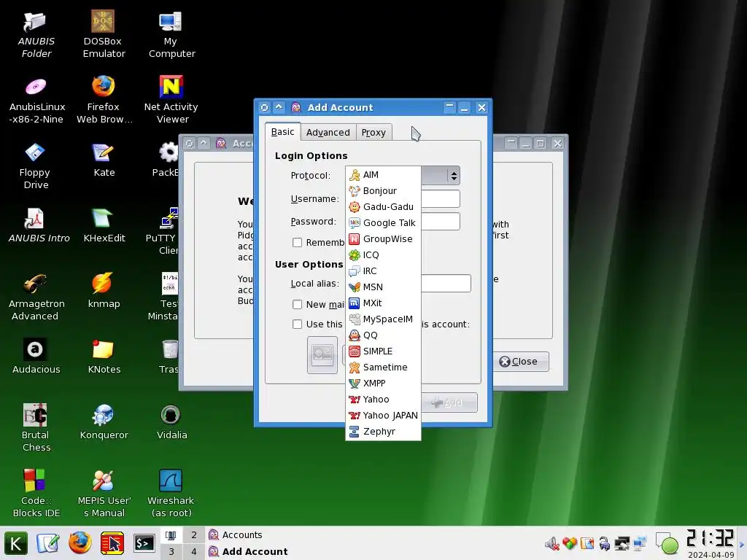Select AIM from the protocol list
The height and width of the screenshot is (560, 747).
coord(383,175)
